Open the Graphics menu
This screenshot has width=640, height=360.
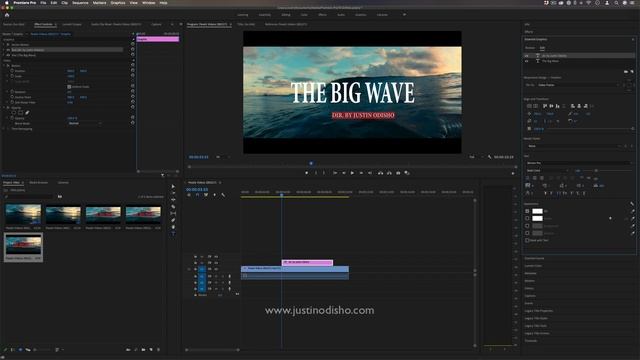118,3
